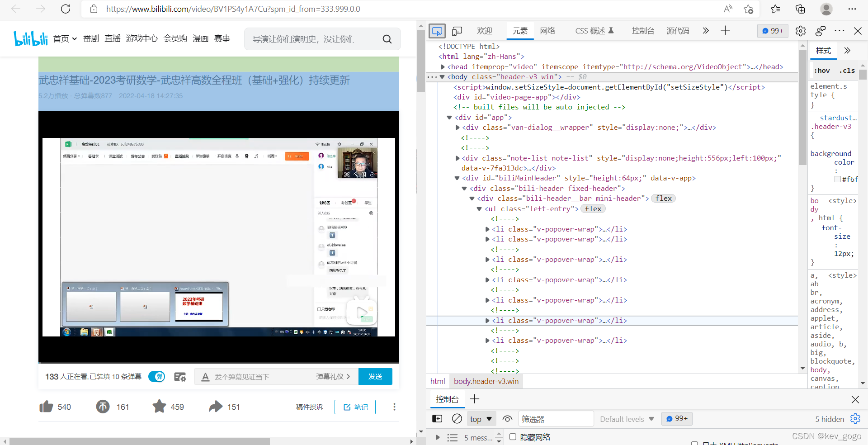Open video more options vertical dots
This screenshot has width=868, height=445.
(x=394, y=407)
